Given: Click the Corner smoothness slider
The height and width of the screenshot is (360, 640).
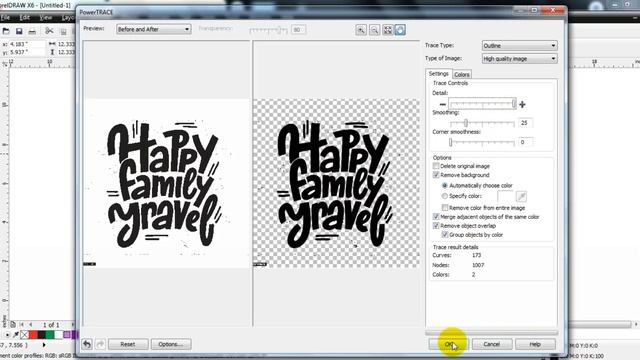Looking at the screenshot, I should click(482, 142).
